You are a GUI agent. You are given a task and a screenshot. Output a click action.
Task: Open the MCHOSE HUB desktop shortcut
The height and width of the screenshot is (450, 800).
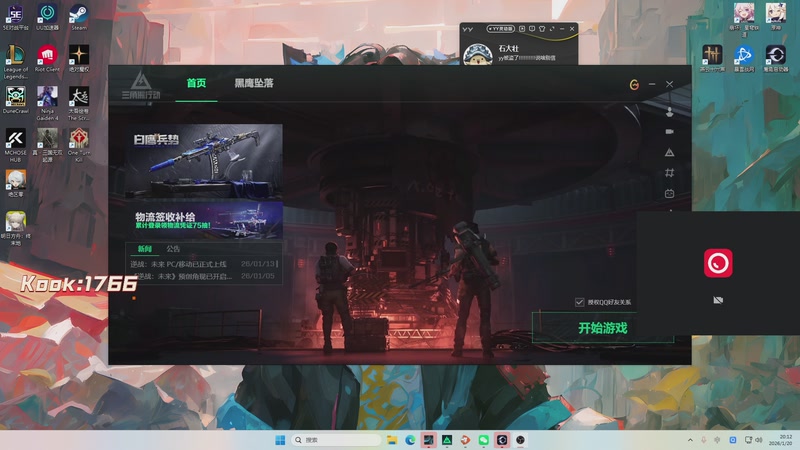tap(15, 145)
